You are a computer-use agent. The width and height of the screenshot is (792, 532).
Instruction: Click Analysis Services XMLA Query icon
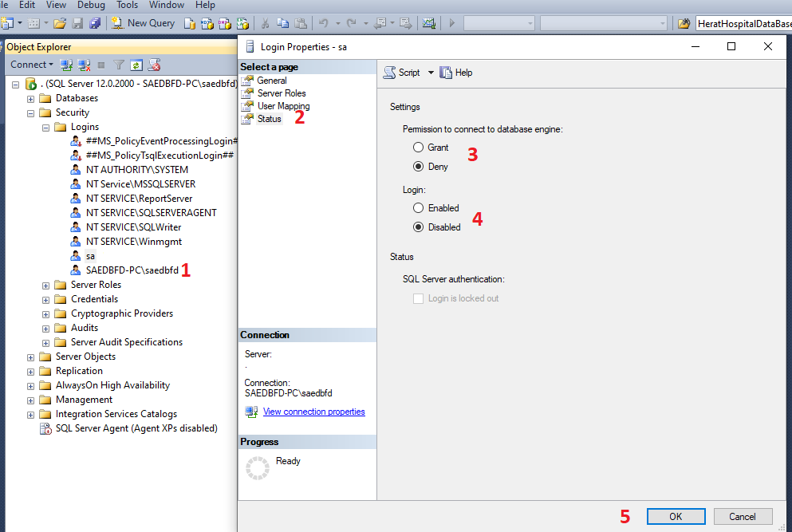coord(242,23)
